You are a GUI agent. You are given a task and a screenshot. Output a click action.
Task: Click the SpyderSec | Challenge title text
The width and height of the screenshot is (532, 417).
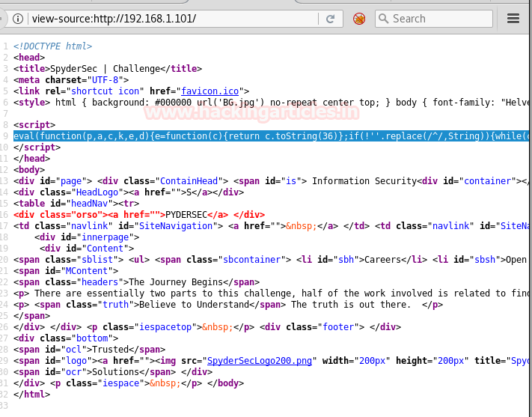(x=106, y=69)
